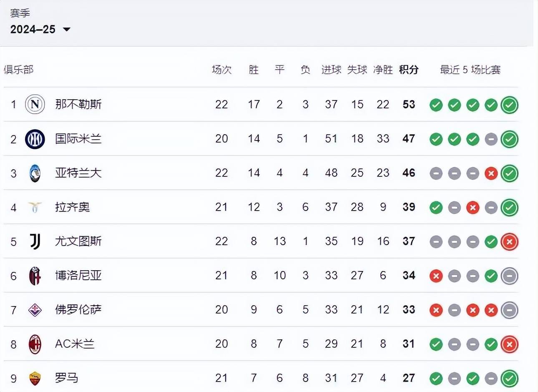Click the AC Milan club crest

click(35, 344)
